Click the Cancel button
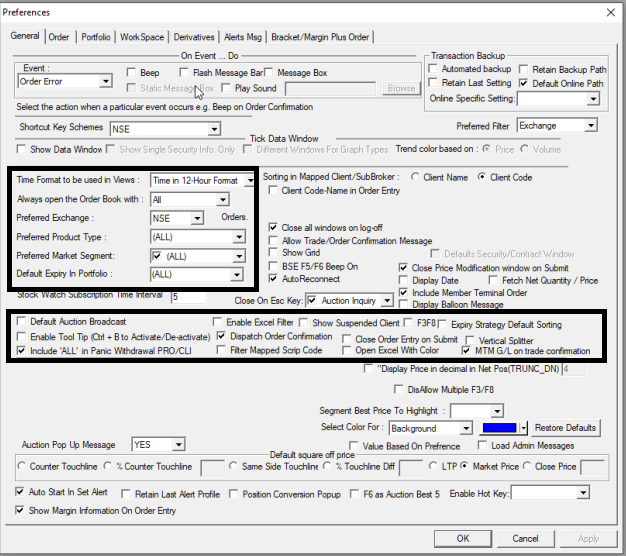 pyautogui.click(x=526, y=538)
